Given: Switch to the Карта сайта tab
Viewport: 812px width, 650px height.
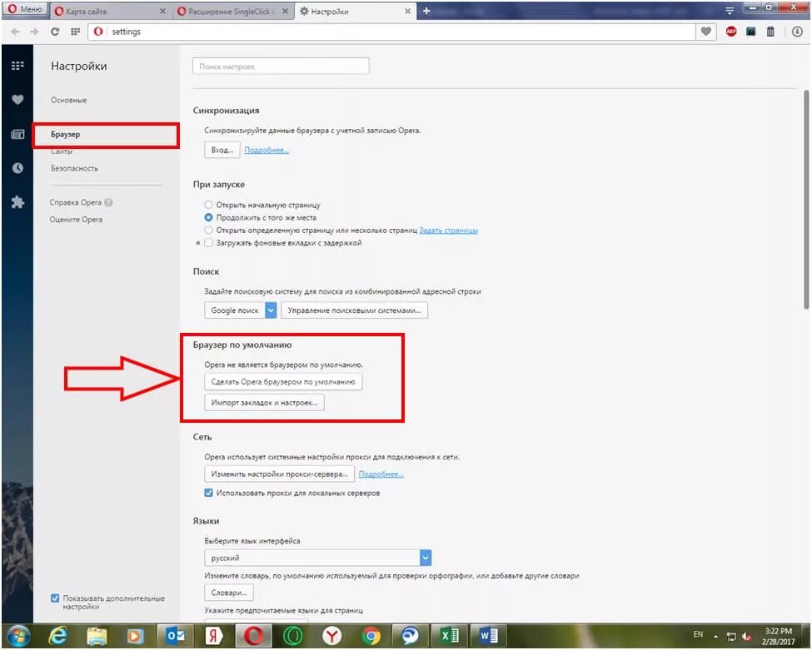Looking at the screenshot, I should tap(109, 11).
